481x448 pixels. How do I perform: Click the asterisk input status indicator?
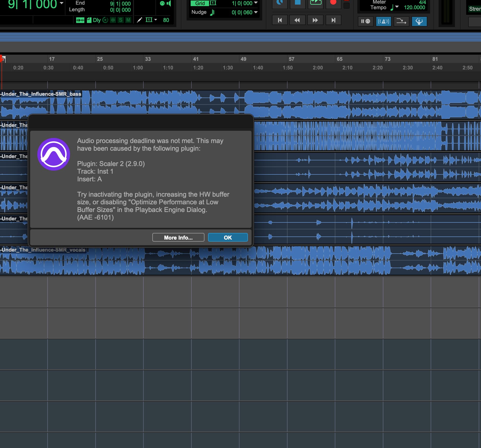point(113,20)
